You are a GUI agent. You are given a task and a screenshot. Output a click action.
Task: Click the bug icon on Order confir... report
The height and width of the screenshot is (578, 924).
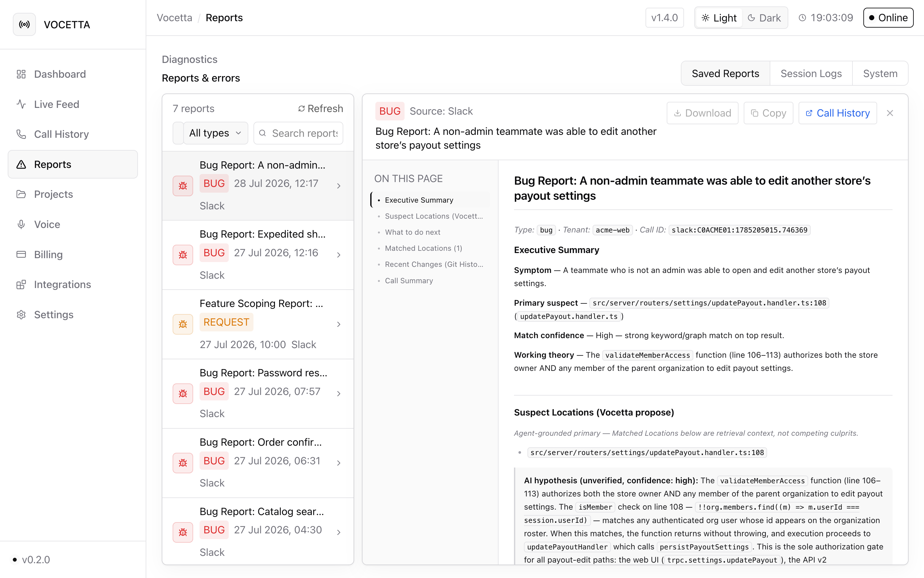[x=183, y=462]
